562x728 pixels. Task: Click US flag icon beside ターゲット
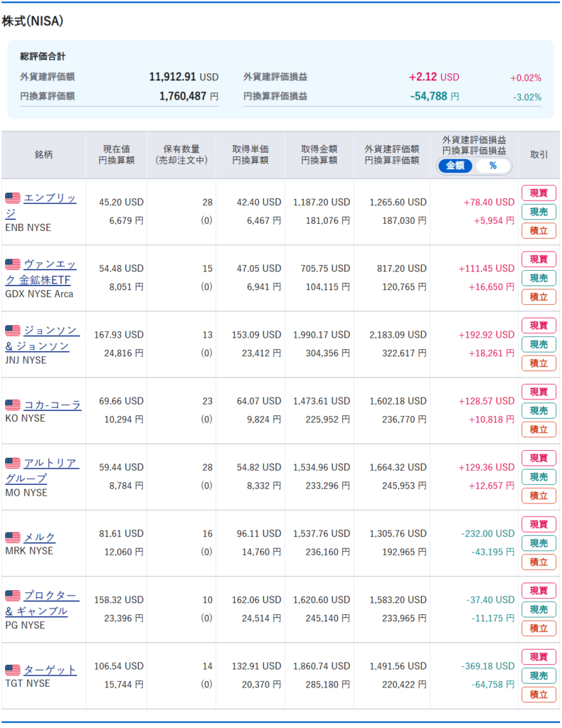point(13,670)
